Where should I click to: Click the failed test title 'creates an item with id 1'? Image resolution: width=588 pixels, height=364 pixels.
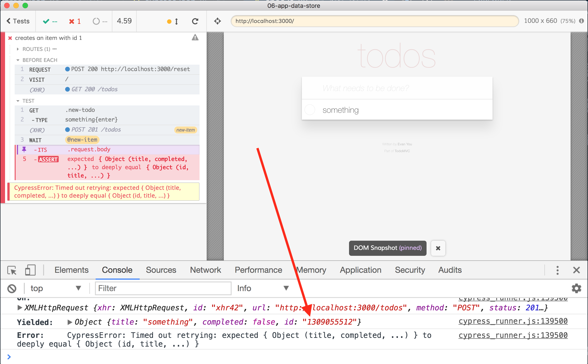48,38
